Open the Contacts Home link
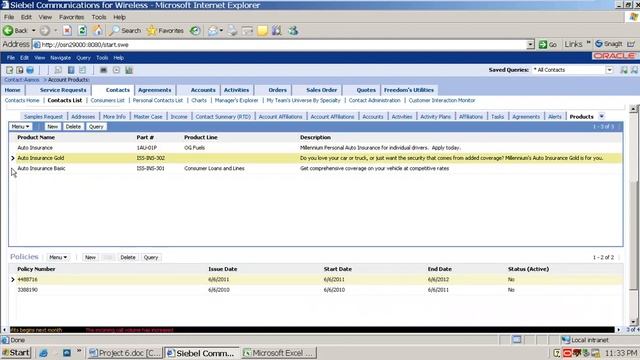640x360 pixels. [x=22, y=100]
